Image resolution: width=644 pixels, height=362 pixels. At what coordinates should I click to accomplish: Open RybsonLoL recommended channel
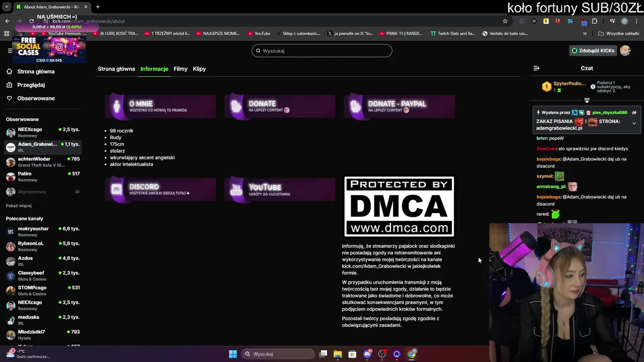click(x=43, y=246)
